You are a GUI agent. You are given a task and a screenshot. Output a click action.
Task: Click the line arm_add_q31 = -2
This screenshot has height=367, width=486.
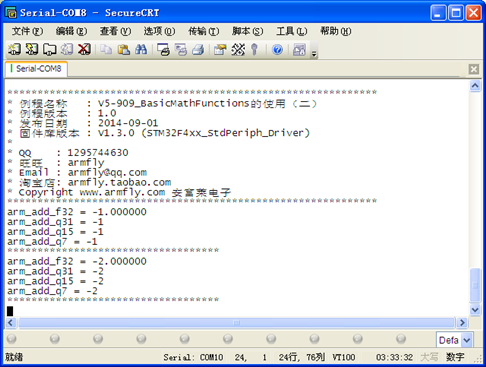pyautogui.click(x=55, y=271)
